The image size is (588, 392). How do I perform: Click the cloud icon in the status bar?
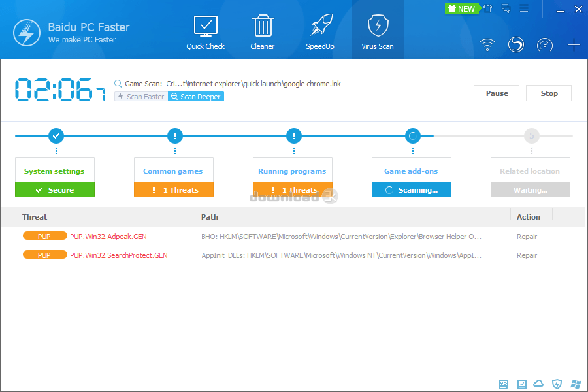coord(538,384)
